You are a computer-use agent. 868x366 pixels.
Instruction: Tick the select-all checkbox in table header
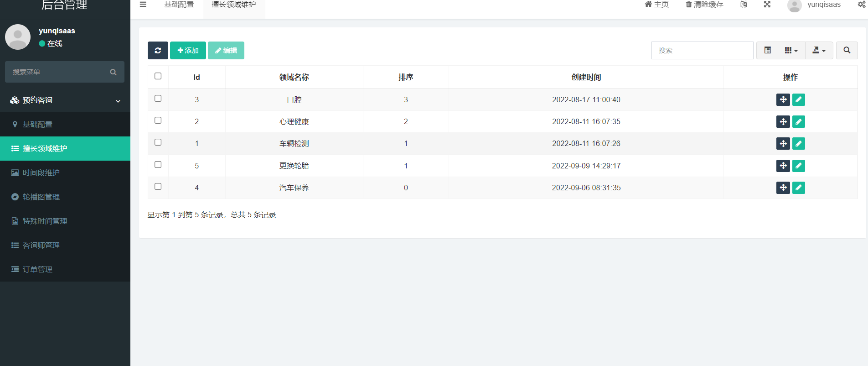pos(158,76)
